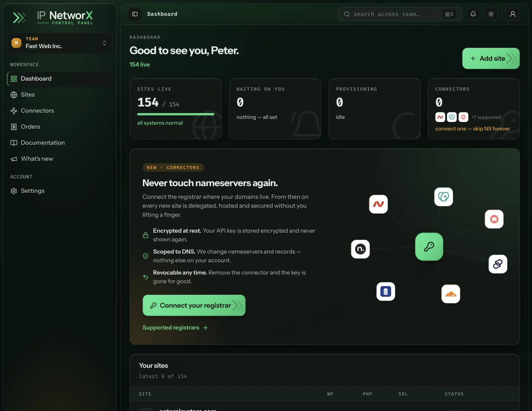Open the Provisioning card
Viewport: 532px width, 411px height.
pyautogui.click(x=374, y=109)
